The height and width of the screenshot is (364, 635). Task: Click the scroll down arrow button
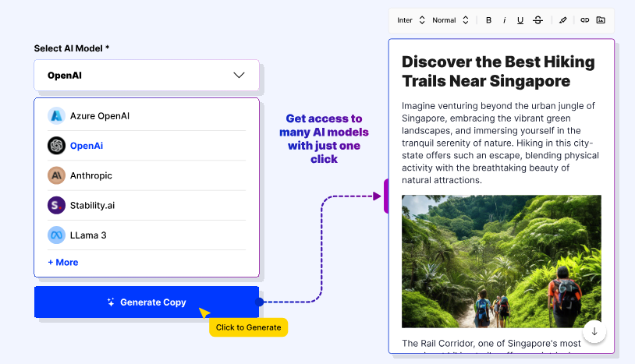(594, 331)
